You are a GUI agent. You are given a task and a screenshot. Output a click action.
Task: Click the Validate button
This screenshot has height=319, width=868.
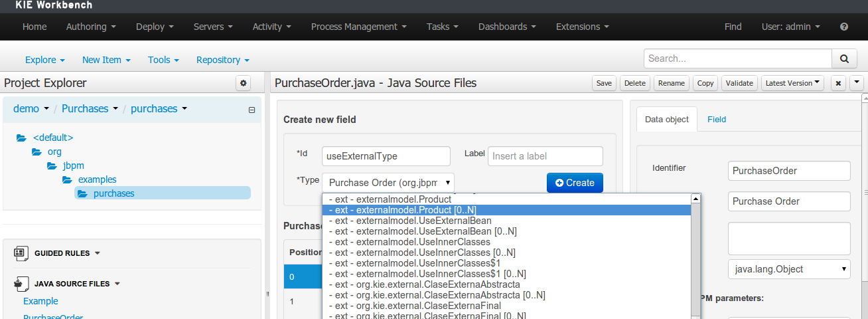tap(739, 83)
